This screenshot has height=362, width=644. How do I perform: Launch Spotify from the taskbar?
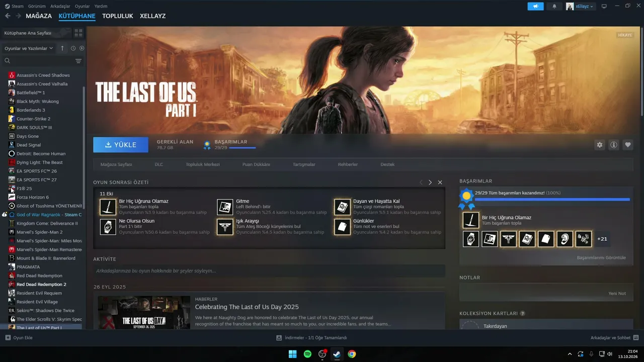pyautogui.click(x=307, y=354)
